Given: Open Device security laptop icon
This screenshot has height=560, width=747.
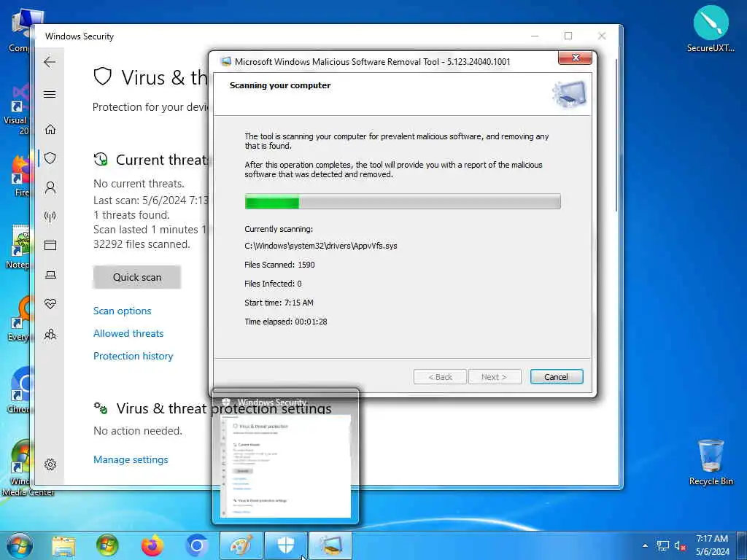Looking at the screenshot, I should (50, 275).
